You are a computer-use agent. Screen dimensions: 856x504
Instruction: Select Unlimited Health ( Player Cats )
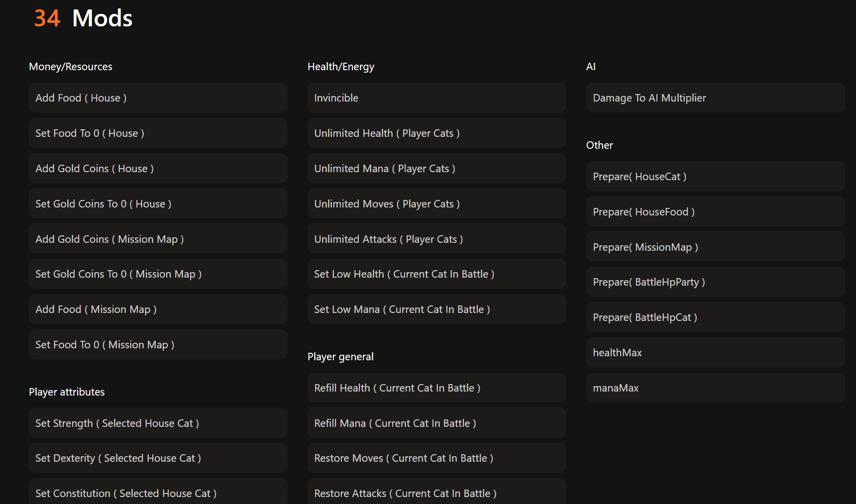pyautogui.click(x=436, y=133)
